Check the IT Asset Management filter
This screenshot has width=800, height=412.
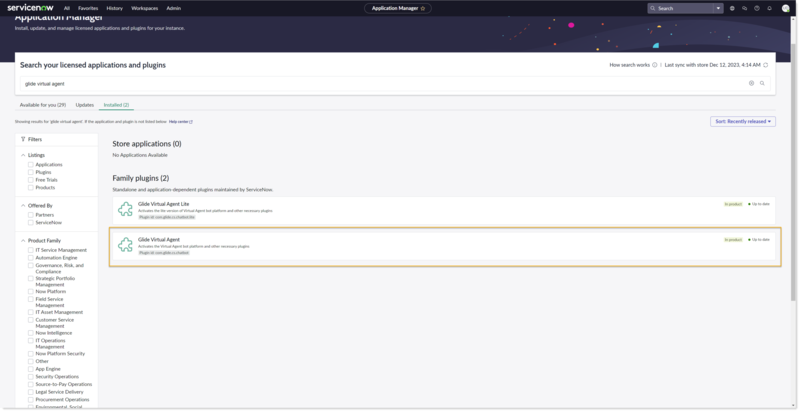coord(31,312)
